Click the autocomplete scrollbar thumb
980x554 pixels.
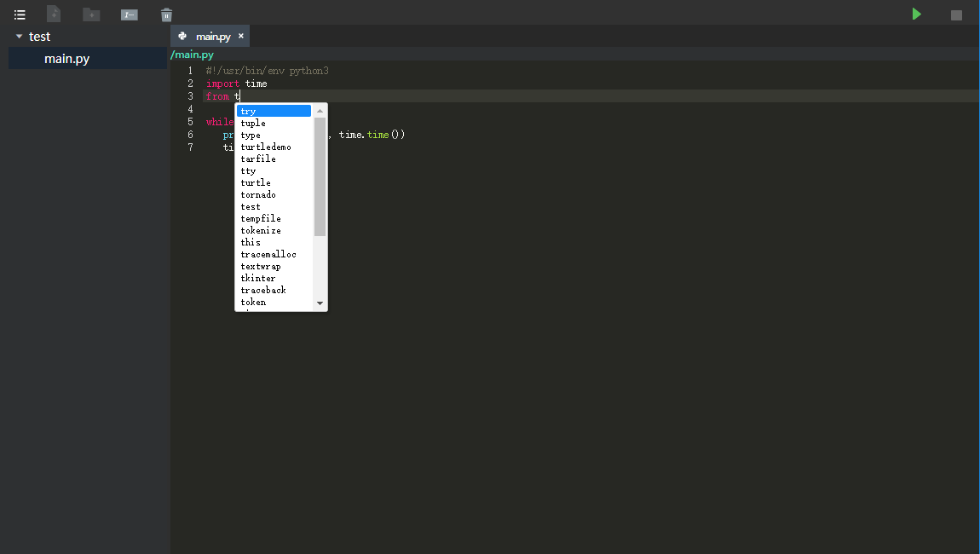point(320,177)
